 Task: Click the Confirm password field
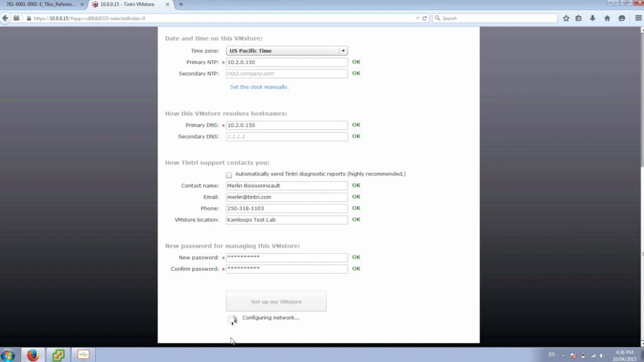[287, 269]
